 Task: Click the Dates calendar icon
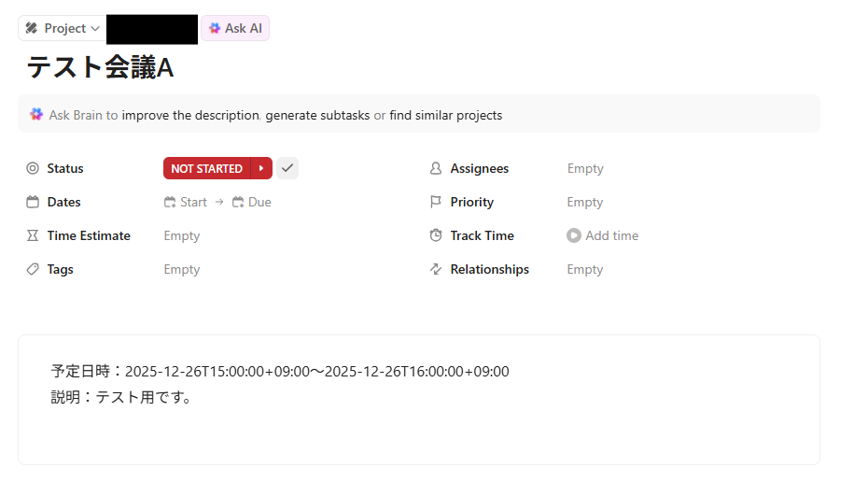(x=33, y=202)
